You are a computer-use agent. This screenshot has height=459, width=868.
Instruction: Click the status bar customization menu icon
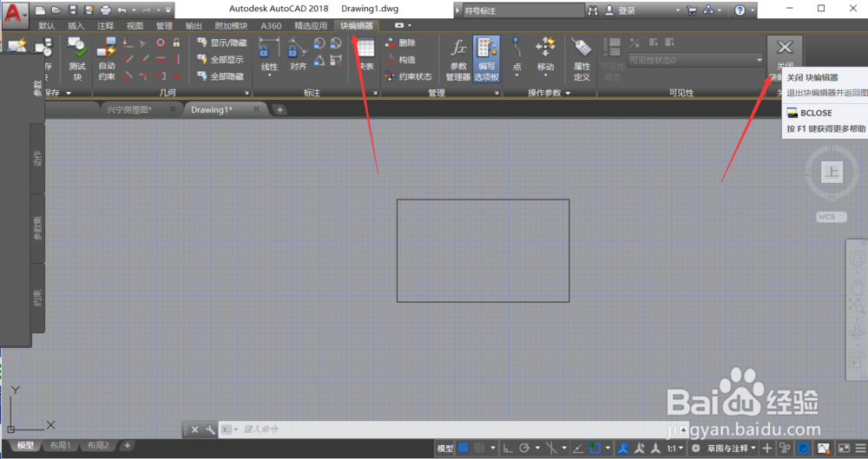(x=859, y=448)
